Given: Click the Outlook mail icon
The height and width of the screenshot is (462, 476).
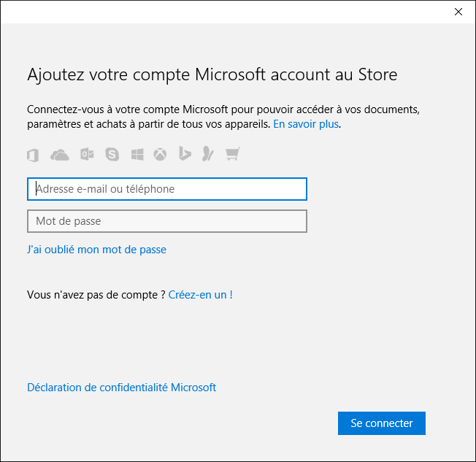Looking at the screenshot, I should [x=87, y=155].
